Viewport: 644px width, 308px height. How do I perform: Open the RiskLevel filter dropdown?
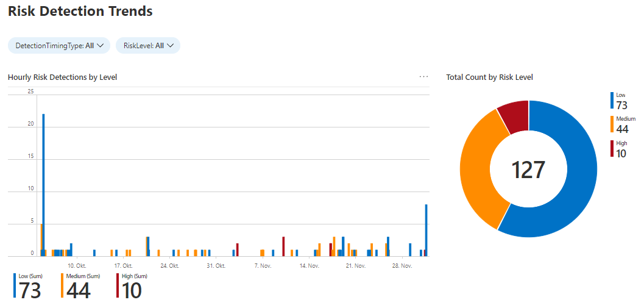point(148,46)
